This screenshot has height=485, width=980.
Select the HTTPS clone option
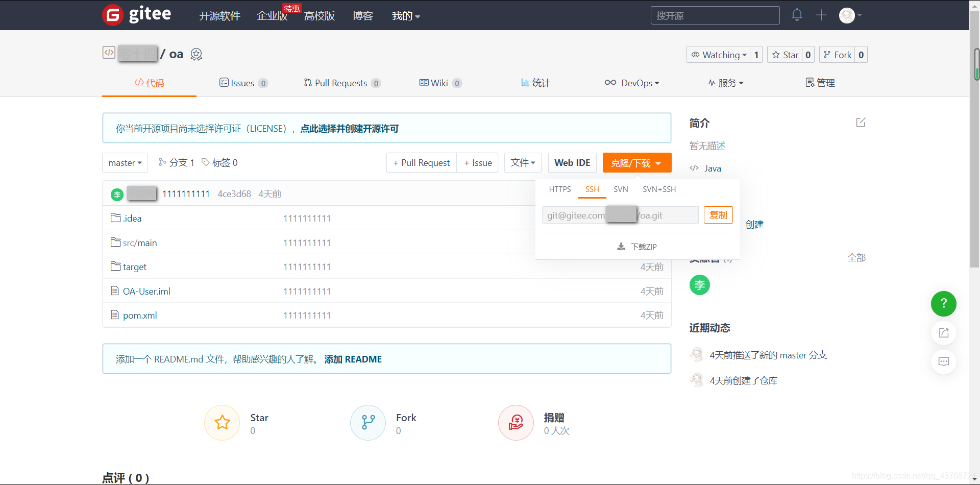560,189
